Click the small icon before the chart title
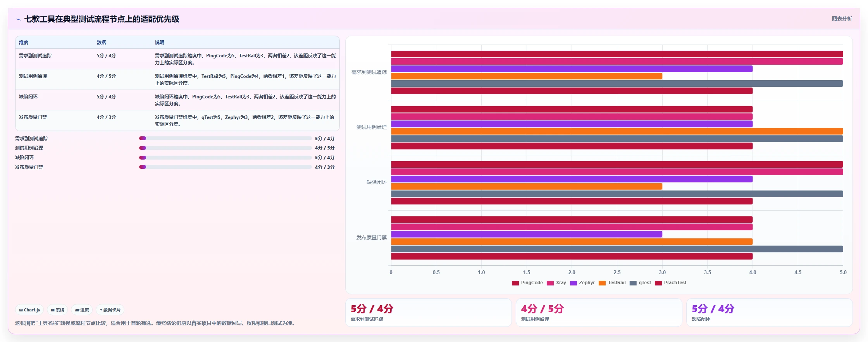868x342 pixels. (18, 19)
